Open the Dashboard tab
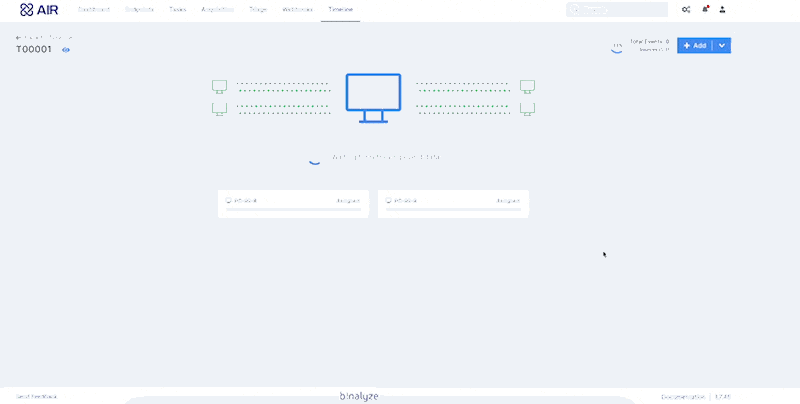Image resolution: width=800 pixels, height=404 pixels. pos(94,9)
